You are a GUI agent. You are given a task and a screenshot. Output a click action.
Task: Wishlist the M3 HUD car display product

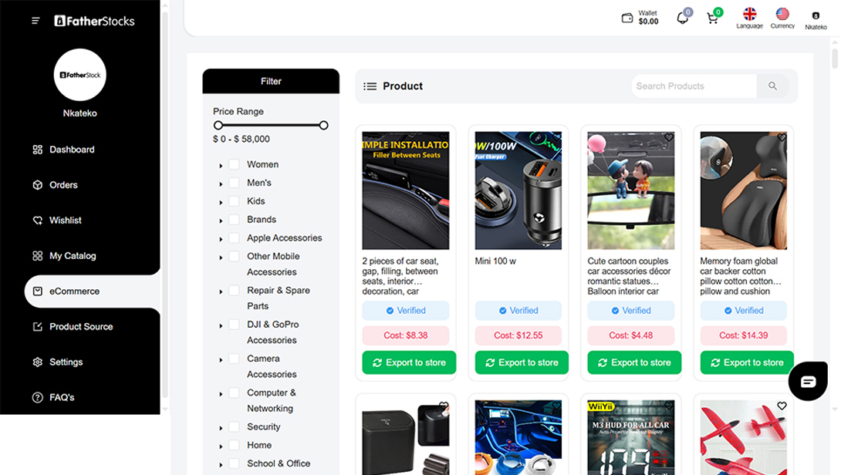coord(669,406)
